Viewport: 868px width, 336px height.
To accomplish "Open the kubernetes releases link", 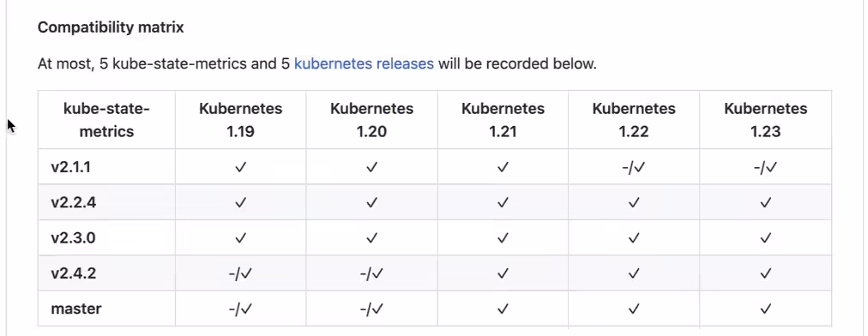I will click(x=364, y=63).
